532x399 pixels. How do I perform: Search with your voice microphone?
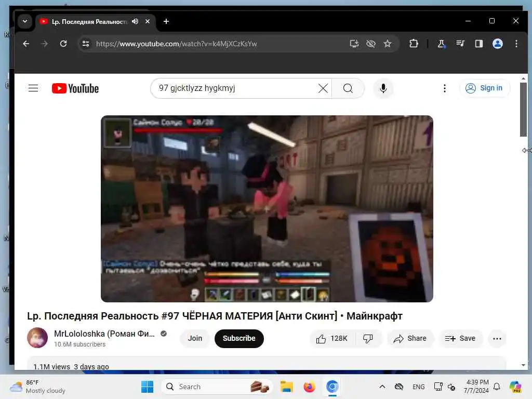coord(383,88)
